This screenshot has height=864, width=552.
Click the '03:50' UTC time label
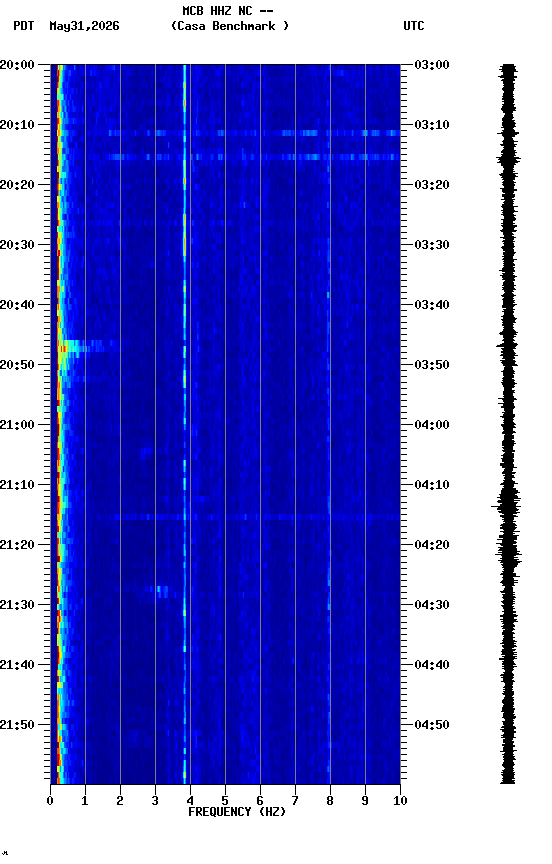[x=432, y=365]
